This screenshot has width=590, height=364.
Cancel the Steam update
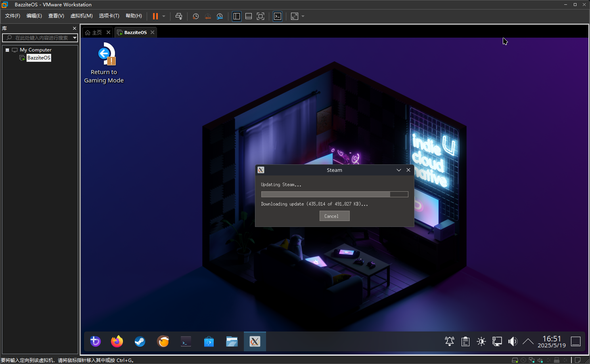[x=334, y=216]
